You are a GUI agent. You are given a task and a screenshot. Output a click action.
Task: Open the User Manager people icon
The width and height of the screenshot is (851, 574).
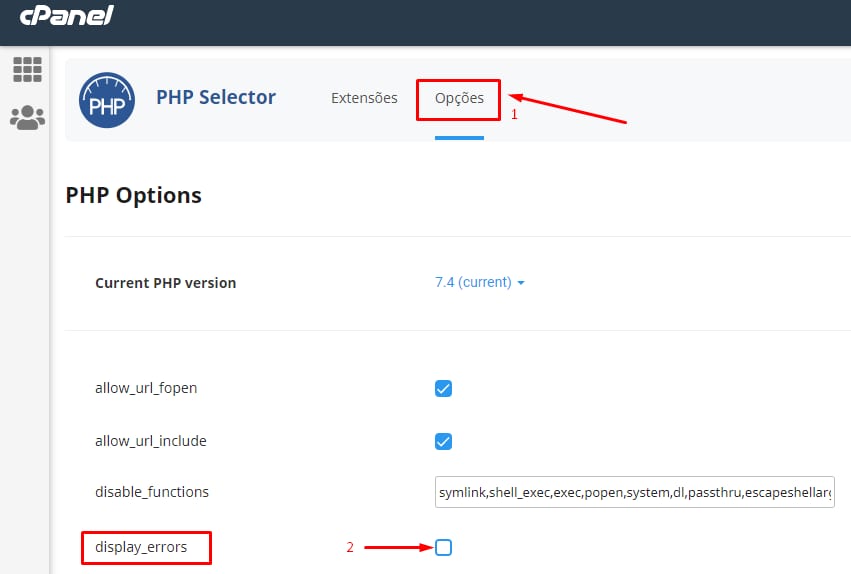27,117
